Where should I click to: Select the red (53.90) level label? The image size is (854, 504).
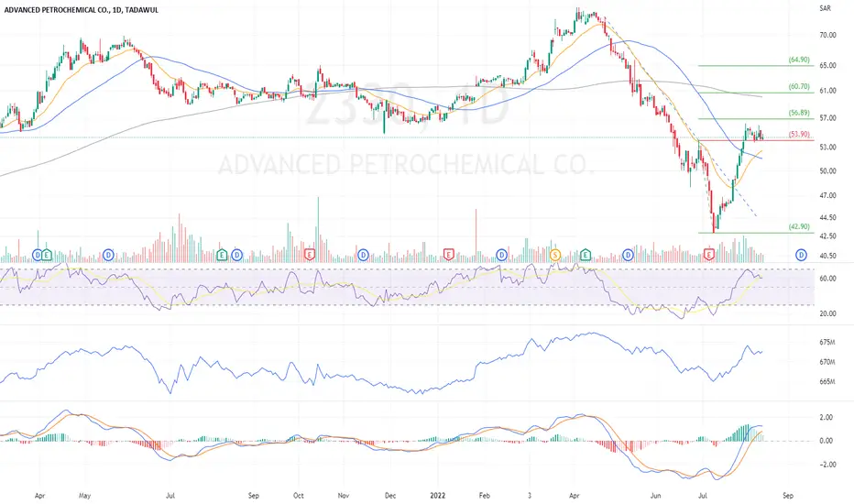point(799,134)
